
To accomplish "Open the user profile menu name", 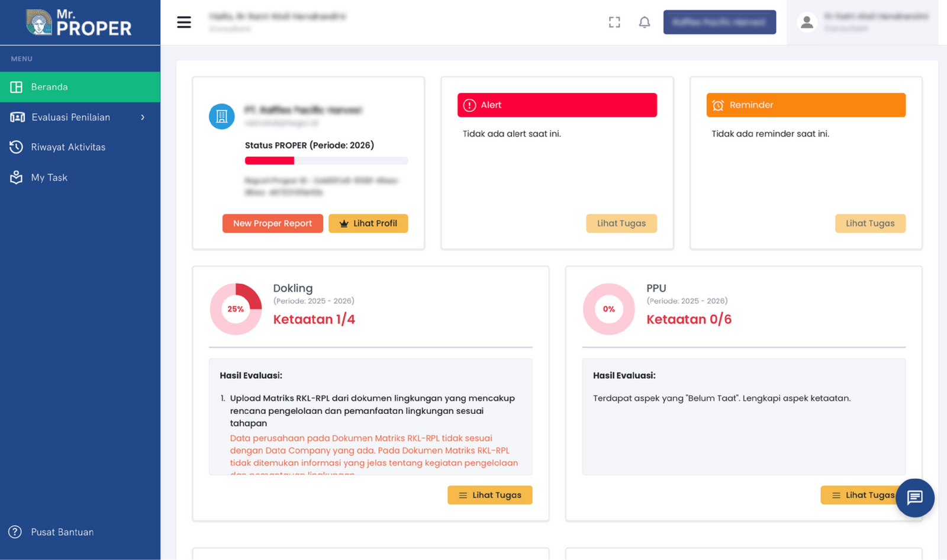I will (x=875, y=17).
